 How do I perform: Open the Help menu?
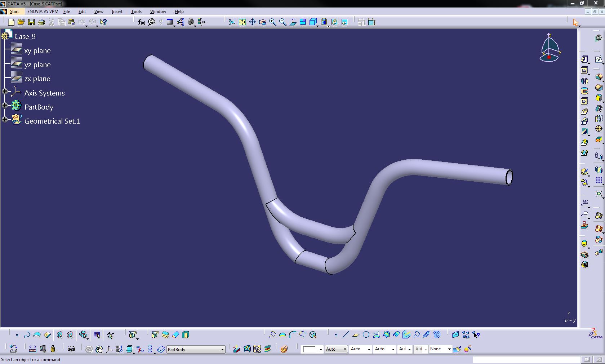pyautogui.click(x=179, y=12)
